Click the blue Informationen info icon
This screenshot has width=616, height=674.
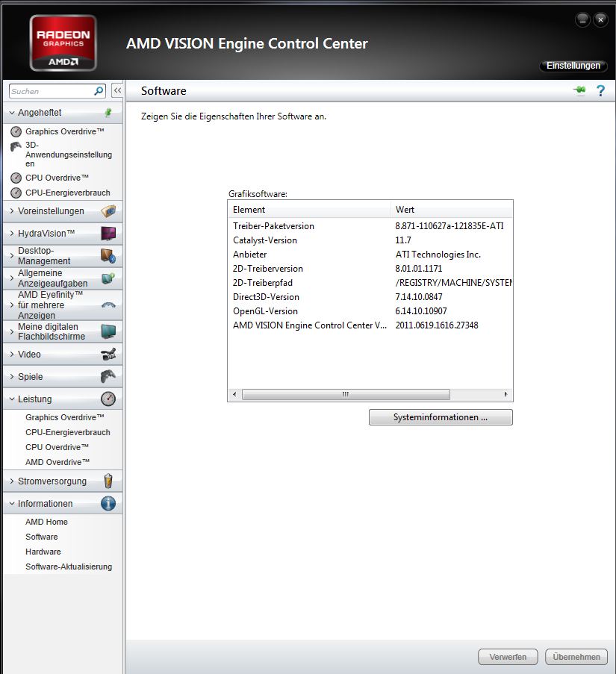click(108, 503)
